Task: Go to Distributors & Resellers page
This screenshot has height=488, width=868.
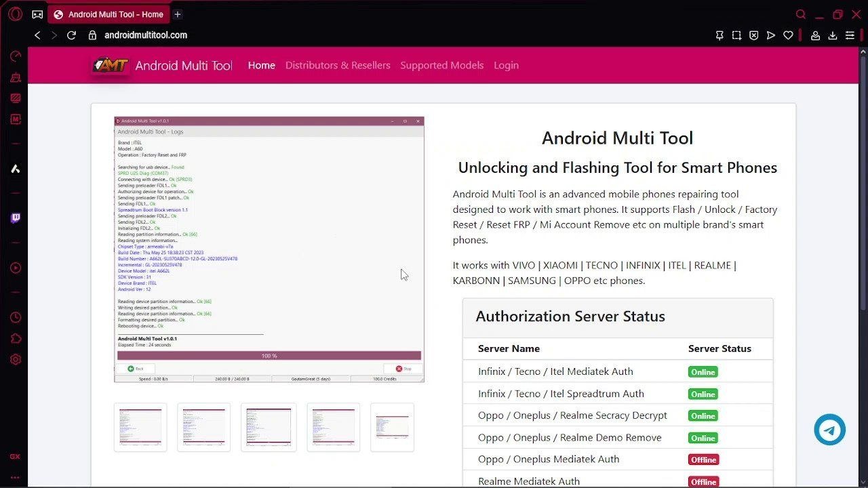Action: click(x=338, y=65)
